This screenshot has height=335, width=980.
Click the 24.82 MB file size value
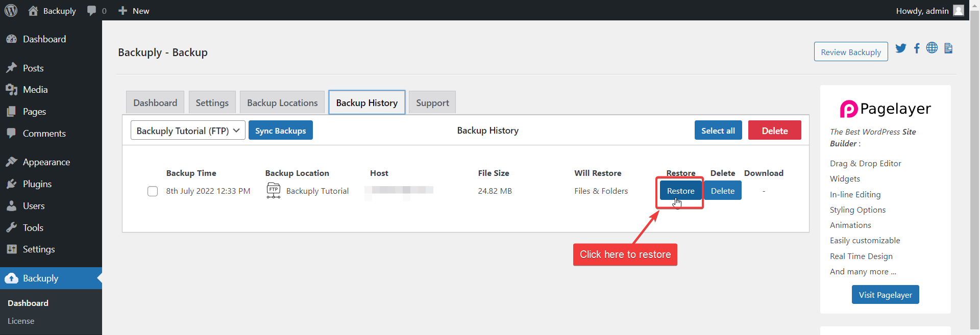click(495, 191)
